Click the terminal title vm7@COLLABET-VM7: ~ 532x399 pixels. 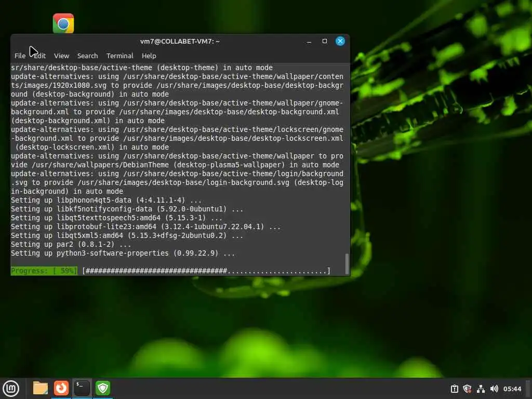pyautogui.click(x=180, y=42)
